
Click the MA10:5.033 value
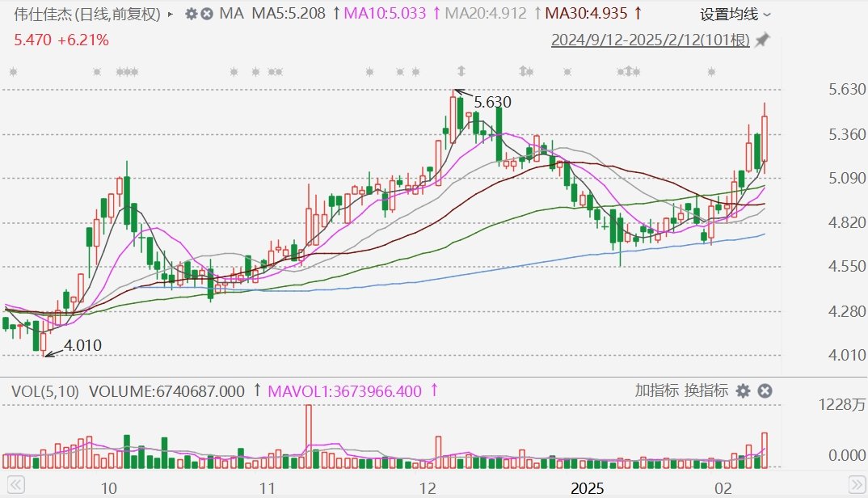coord(386,13)
